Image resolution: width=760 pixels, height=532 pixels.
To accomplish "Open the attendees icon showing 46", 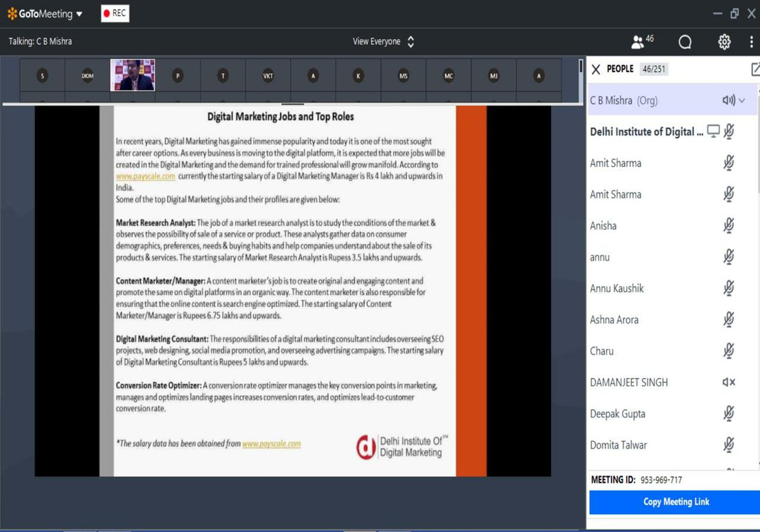I will click(642, 41).
